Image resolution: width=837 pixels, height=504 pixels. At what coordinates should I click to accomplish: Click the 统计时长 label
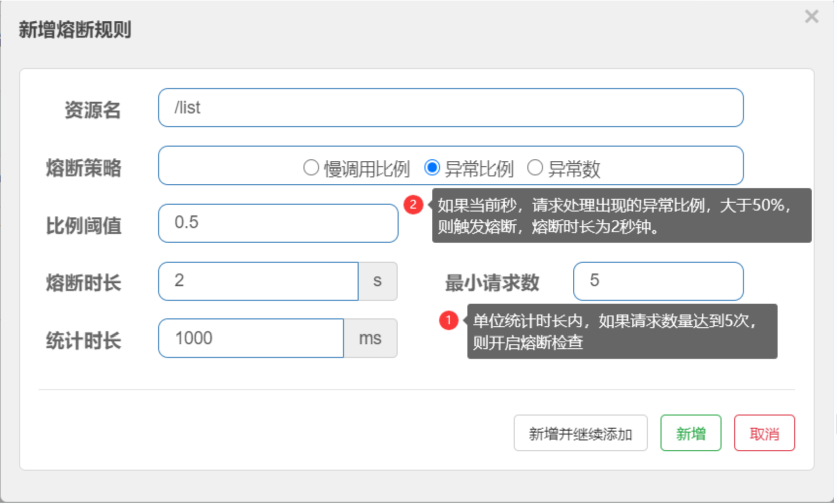(83, 341)
